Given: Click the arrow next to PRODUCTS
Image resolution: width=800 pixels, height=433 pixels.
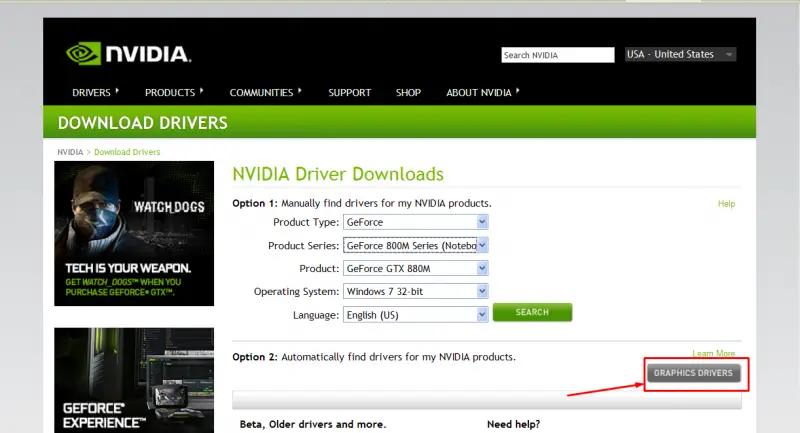Looking at the screenshot, I should pyautogui.click(x=202, y=91).
